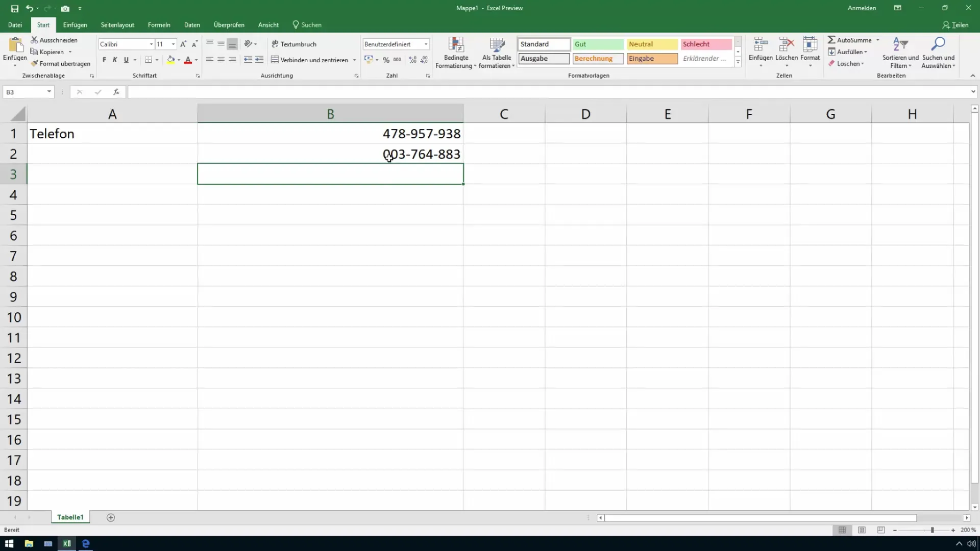Decrease indent
The image size is (980, 551).
[248, 60]
